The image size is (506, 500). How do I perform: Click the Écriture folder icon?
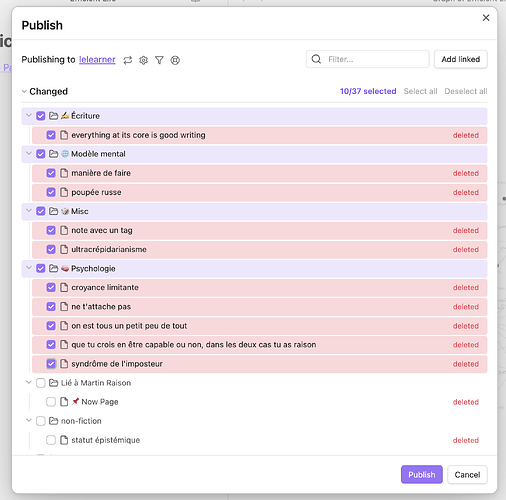tap(53, 116)
